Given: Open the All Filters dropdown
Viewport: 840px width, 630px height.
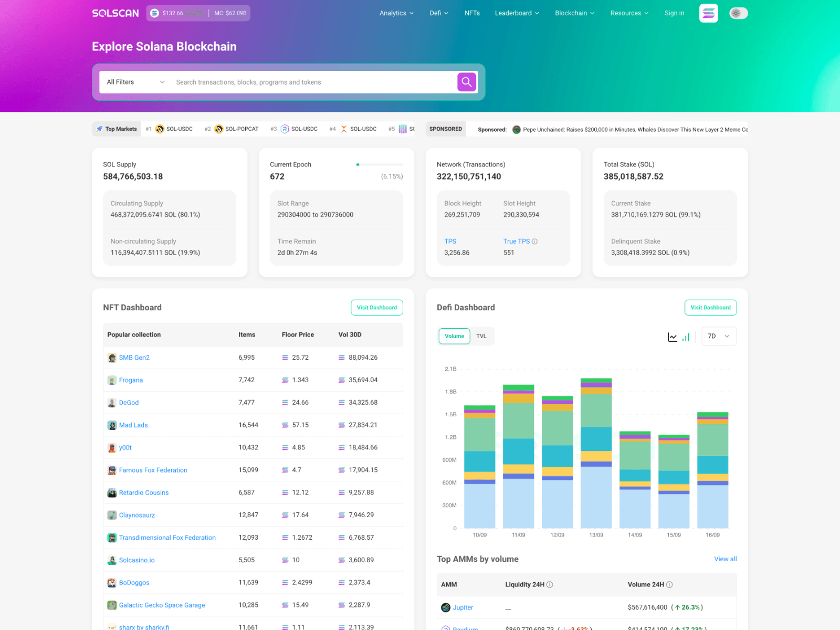Looking at the screenshot, I should click(x=134, y=82).
